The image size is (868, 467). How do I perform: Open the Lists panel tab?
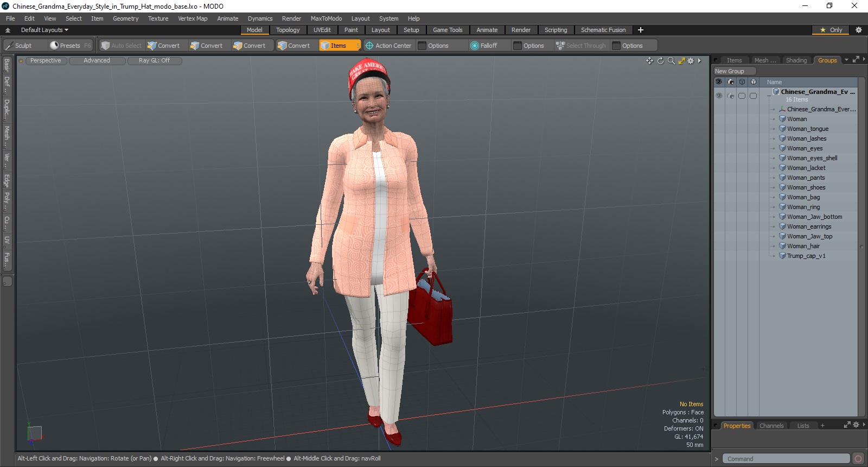[x=803, y=426]
